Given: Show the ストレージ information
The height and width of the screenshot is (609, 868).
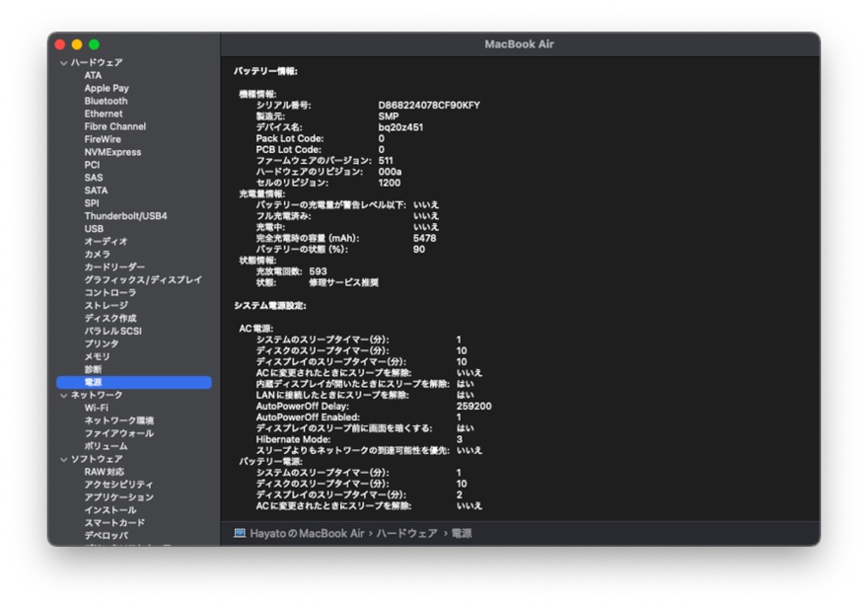Looking at the screenshot, I should 106,305.
